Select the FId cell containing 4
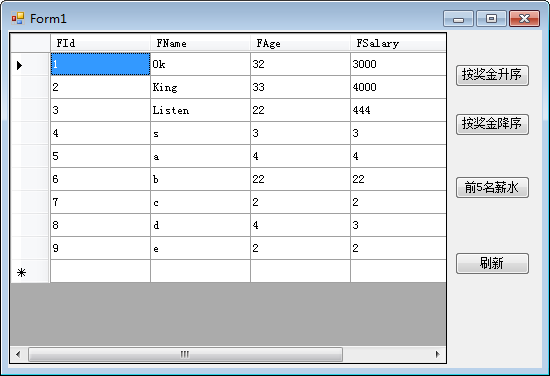The height and width of the screenshot is (376, 550). tap(101, 133)
